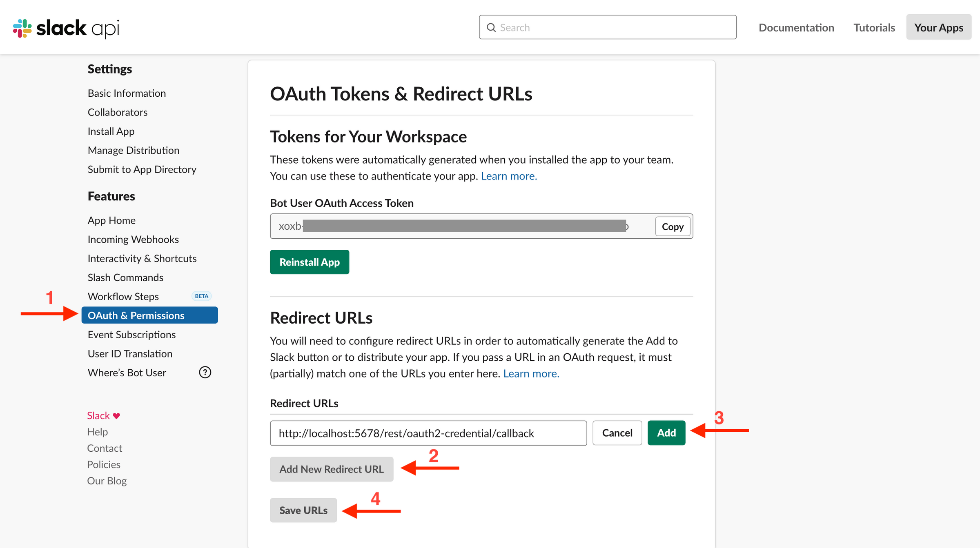Open the Your Apps page
Image resolution: width=980 pixels, height=548 pixels.
click(938, 27)
